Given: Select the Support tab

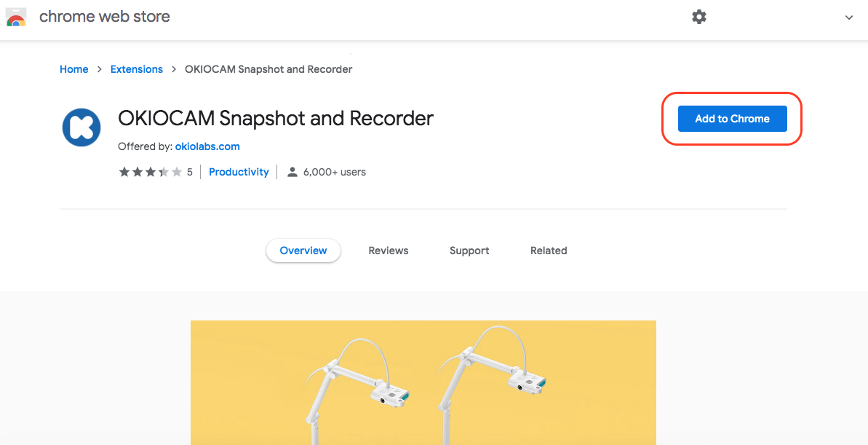Looking at the screenshot, I should pos(469,251).
